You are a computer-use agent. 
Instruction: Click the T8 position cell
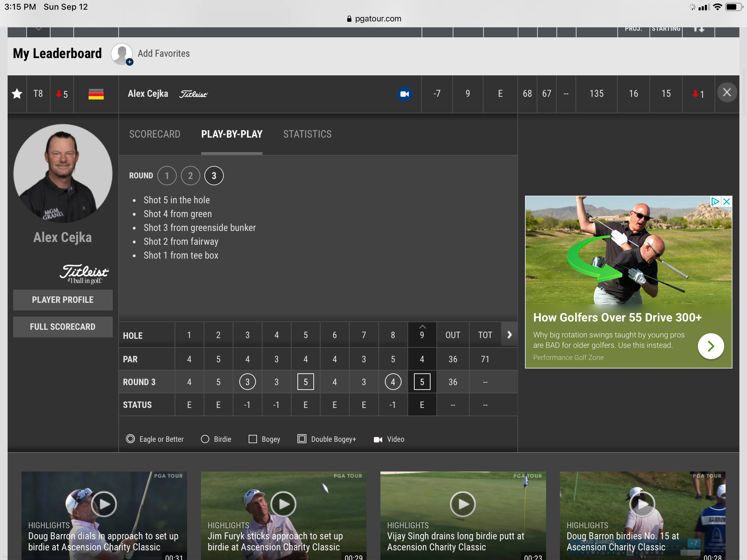pyautogui.click(x=38, y=94)
